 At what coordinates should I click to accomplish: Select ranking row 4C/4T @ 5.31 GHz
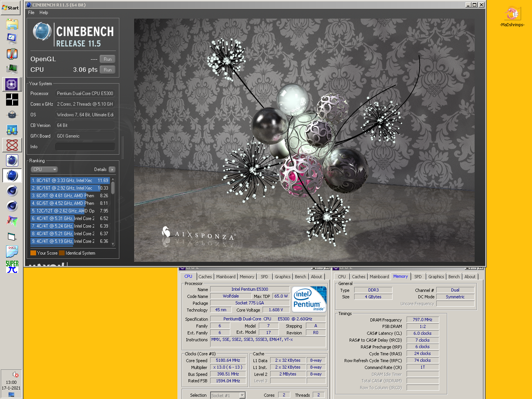[x=70, y=218]
